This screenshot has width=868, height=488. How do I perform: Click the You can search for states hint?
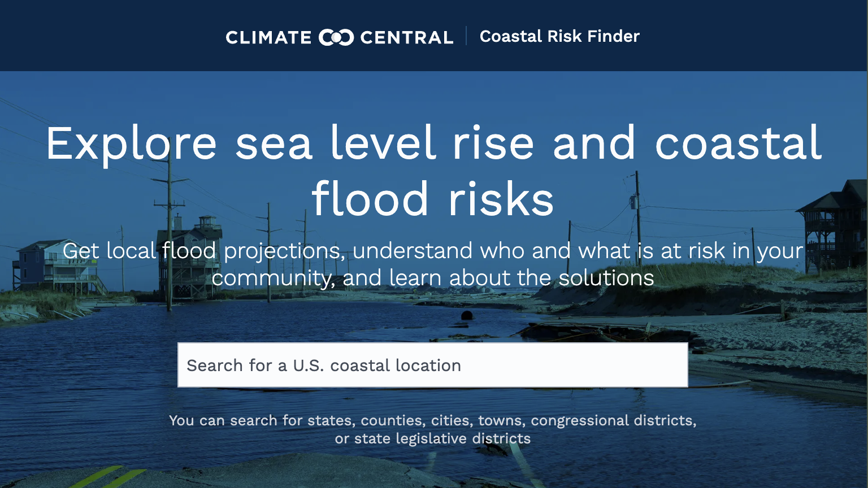(x=433, y=420)
